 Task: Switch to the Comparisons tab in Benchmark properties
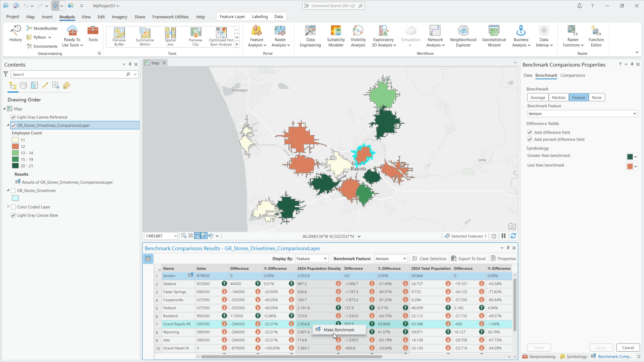573,75
